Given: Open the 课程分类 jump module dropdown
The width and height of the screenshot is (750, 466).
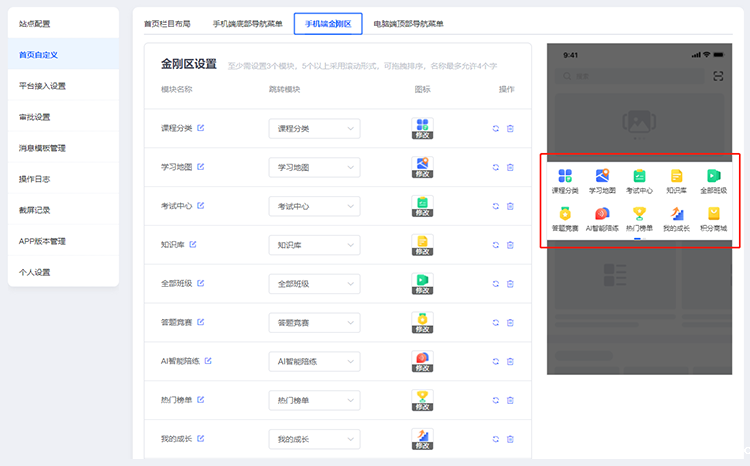Looking at the screenshot, I should click(314, 128).
